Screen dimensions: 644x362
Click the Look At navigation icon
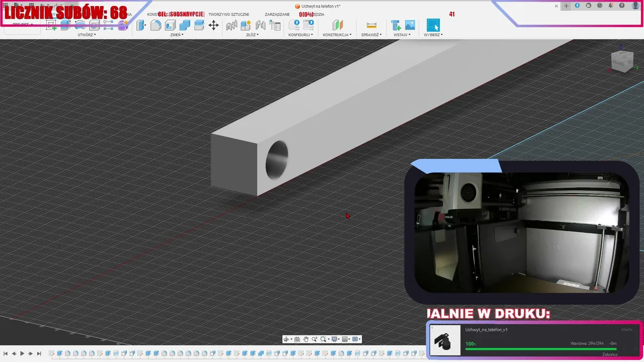(x=297, y=339)
